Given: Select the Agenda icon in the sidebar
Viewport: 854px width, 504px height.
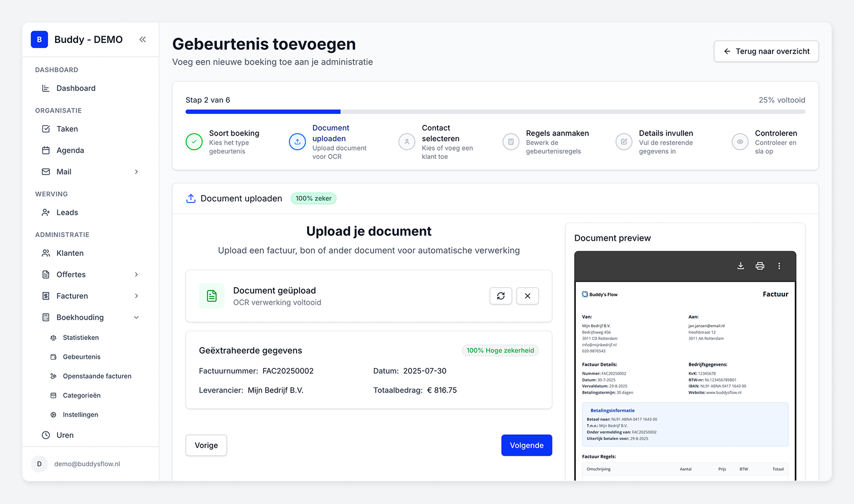Looking at the screenshot, I should [47, 150].
